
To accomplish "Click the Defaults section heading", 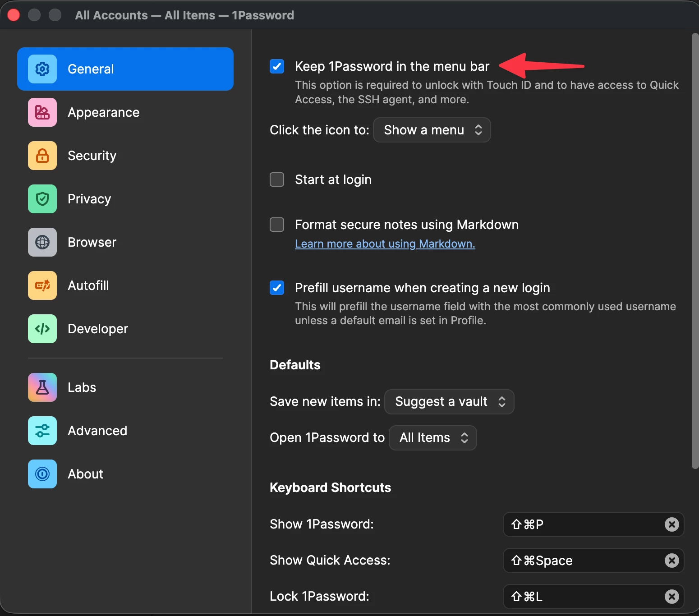I will point(295,365).
